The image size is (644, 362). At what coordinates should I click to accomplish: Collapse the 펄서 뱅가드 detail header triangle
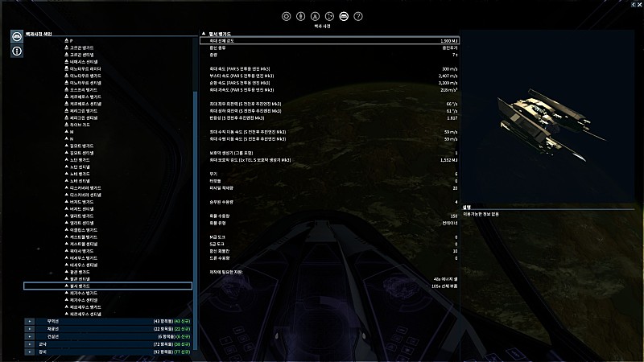[204, 34]
